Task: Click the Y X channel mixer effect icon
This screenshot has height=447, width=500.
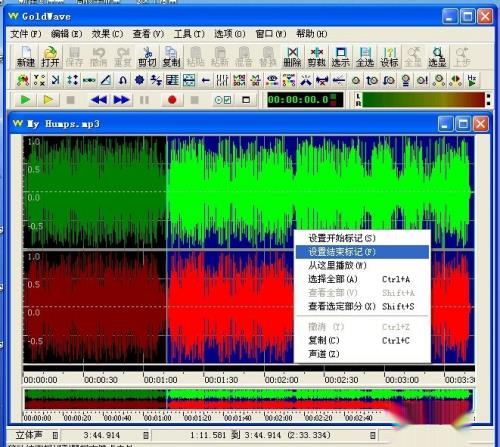Action: pyautogui.click(x=39, y=80)
